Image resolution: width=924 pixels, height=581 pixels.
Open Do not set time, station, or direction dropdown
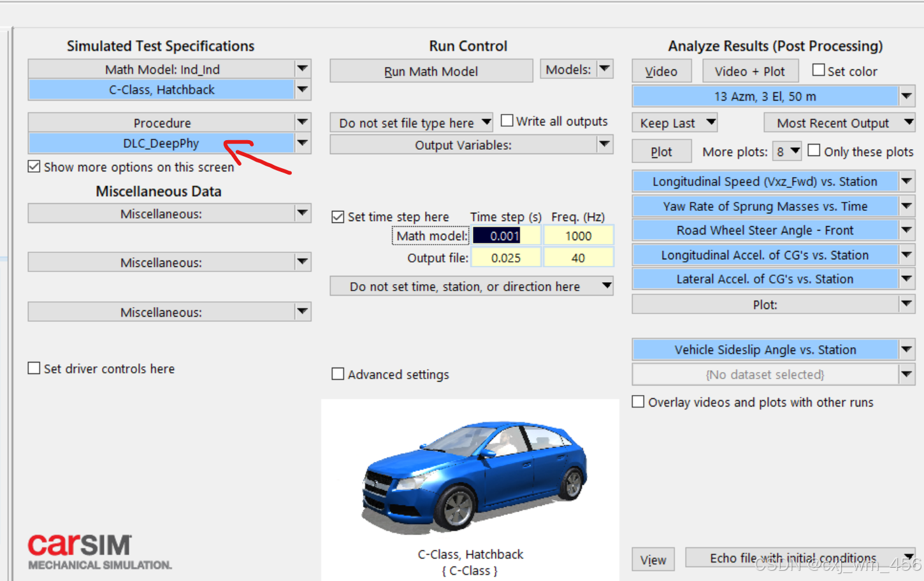click(472, 286)
